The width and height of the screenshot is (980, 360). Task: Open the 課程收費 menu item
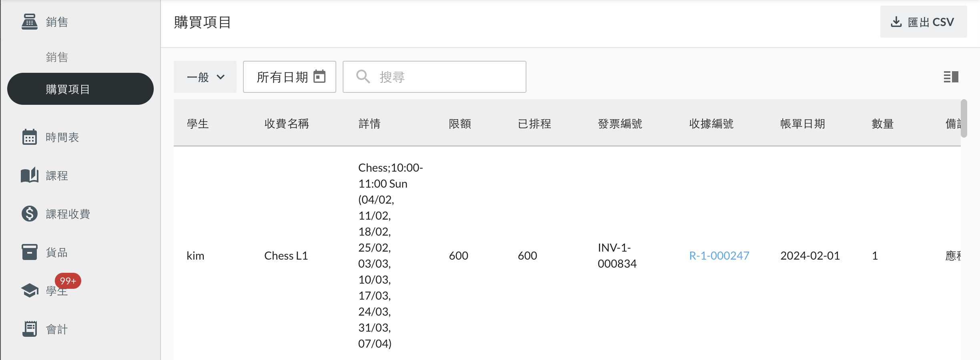pyautogui.click(x=68, y=214)
